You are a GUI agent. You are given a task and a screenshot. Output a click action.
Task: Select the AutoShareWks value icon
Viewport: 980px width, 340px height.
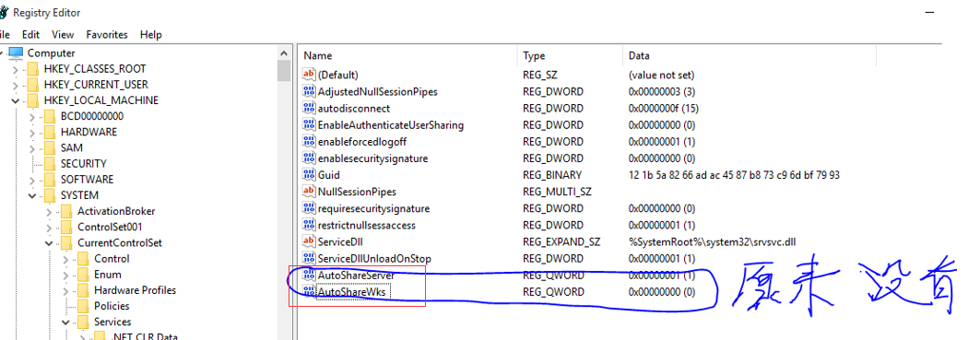coord(309,292)
